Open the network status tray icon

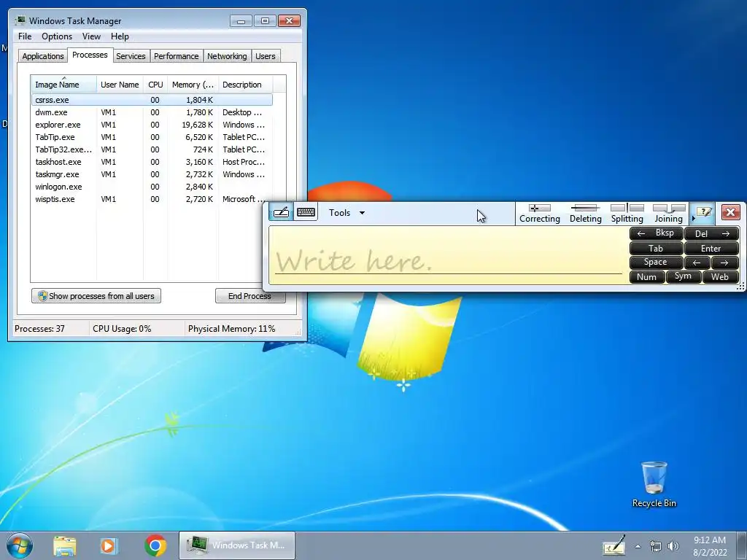[656, 546]
